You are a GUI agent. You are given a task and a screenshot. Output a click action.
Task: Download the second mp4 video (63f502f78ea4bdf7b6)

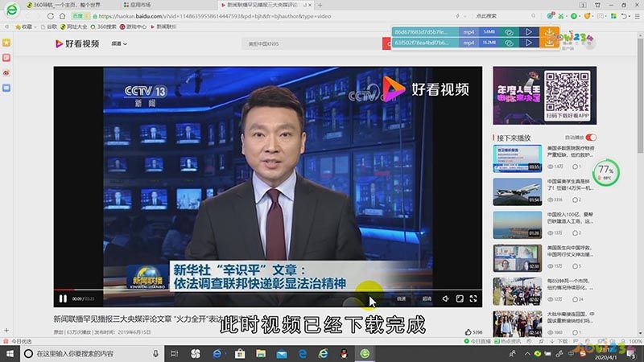[549, 43]
